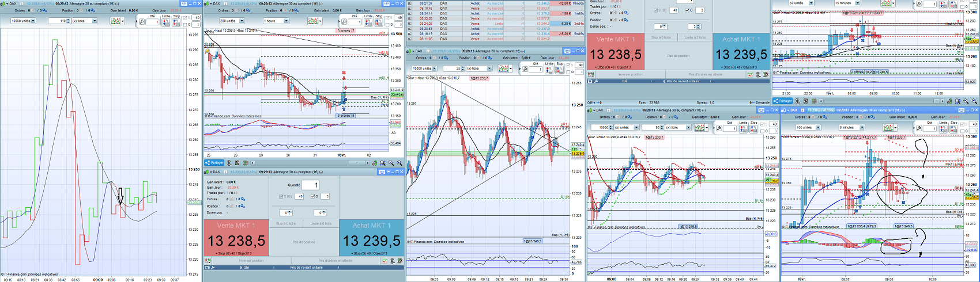Screen dimensions: 980x282
Task: Toggle S checkbox in 1 heure chart toolbar
Action: [x=387, y=18]
